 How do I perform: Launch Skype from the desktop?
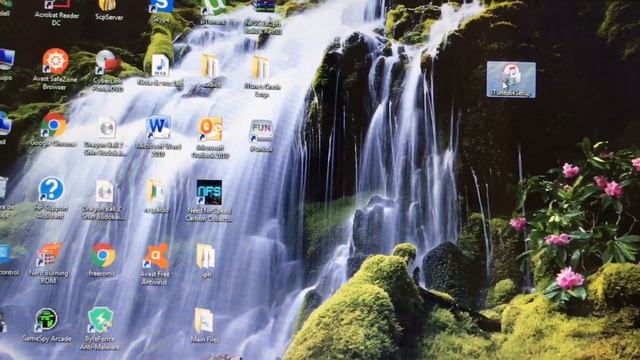pyautogui.click(x=161, y=11)
